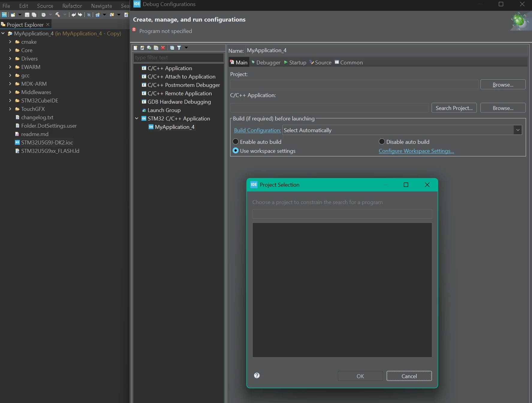Click New launch configuration prototype icon
Viewport: 532px width, 403px height.
tap(142, 48)
